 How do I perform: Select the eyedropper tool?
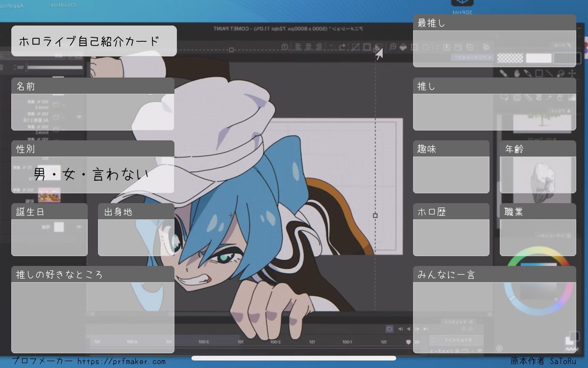click(528, 73)
